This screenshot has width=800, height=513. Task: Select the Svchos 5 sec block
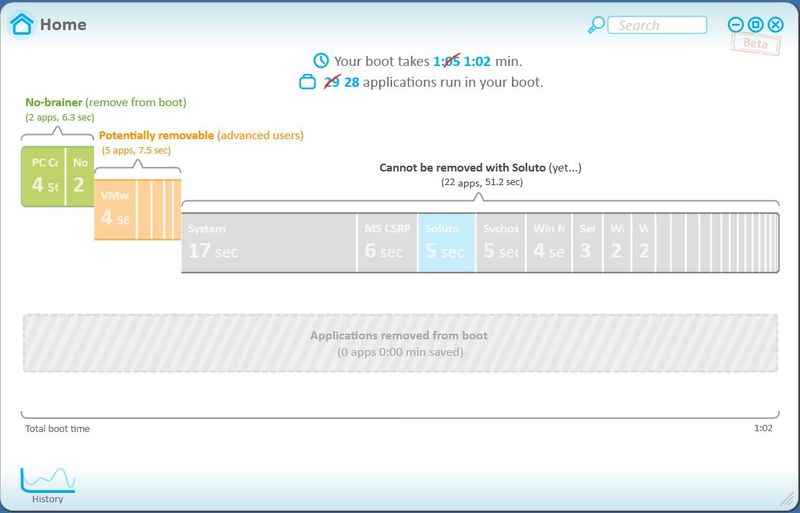point(501,243)
